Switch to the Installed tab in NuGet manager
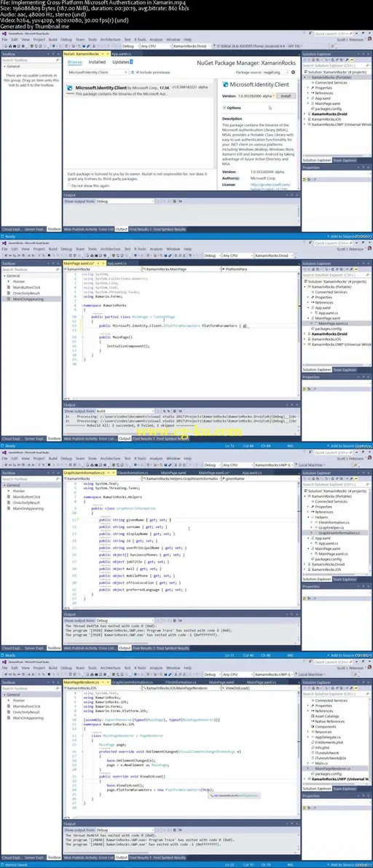Image resolution: width=373 pixels, height=868 pixels. pos(97,62)
